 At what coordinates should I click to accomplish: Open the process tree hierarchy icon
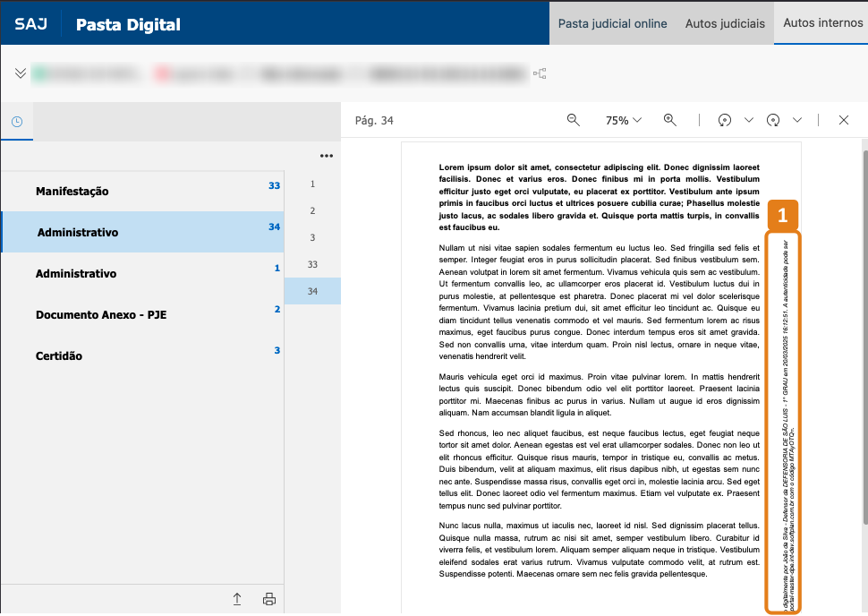click(540, 73)
